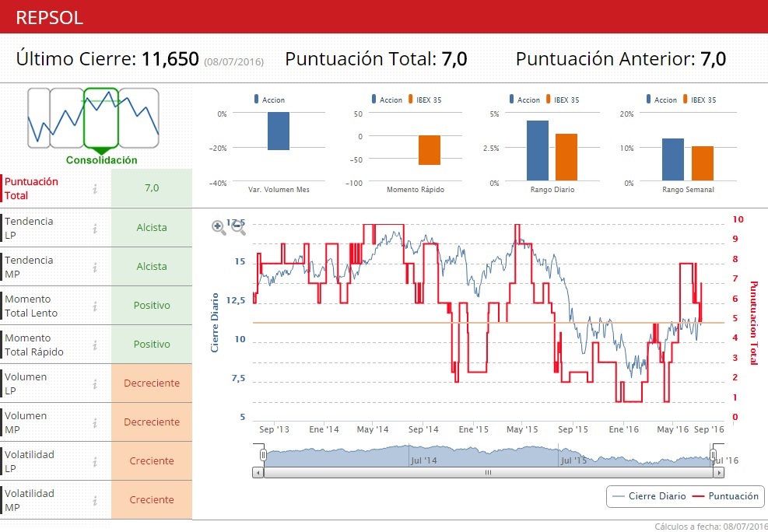This screenshot has width=768, height=532.
Task: Open info icon for Volatilidad MP
Action: pyautogui.click(x=95, y=500)
